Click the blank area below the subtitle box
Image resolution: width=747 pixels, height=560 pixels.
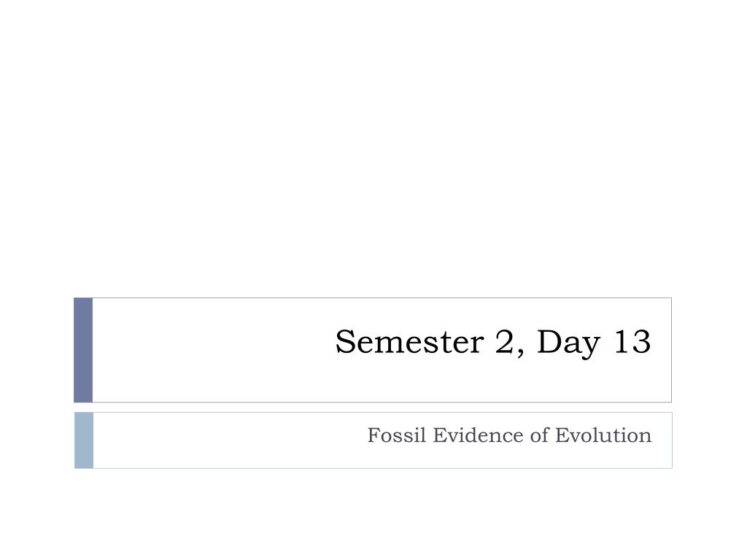373,514
